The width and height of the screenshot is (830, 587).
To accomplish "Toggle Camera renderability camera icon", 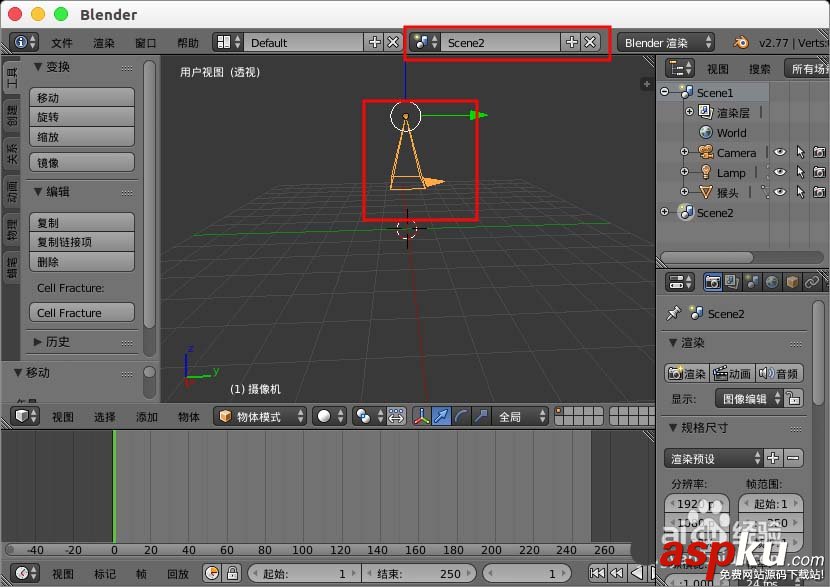I will [x=819, y=152].
